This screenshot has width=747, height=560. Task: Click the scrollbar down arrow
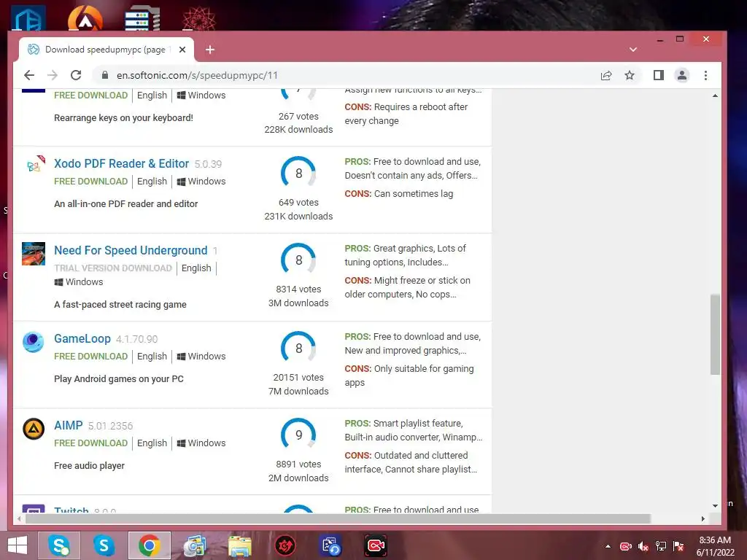click(715, 506)
